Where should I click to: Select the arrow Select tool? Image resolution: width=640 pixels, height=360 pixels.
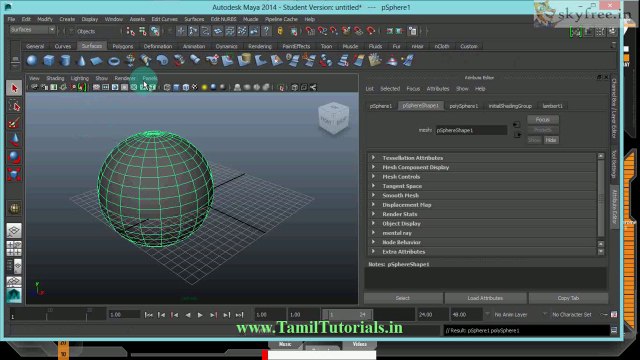pos(14,88)
